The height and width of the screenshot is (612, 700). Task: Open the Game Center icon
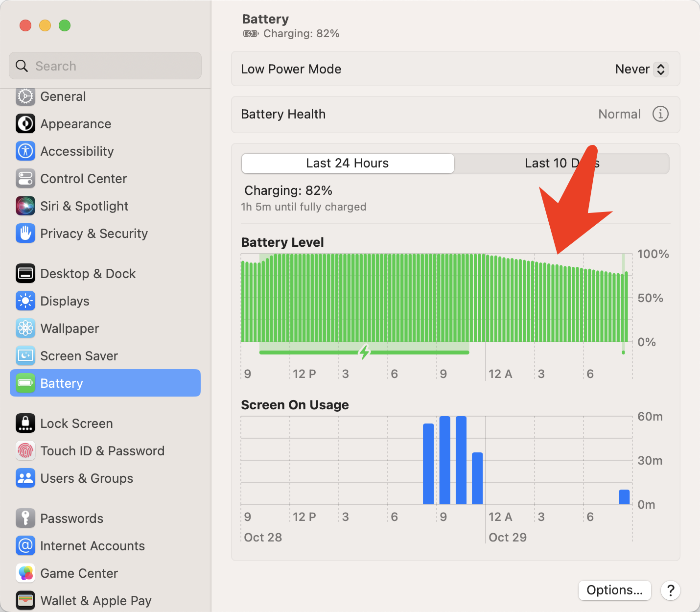click(x=25, y=573)
